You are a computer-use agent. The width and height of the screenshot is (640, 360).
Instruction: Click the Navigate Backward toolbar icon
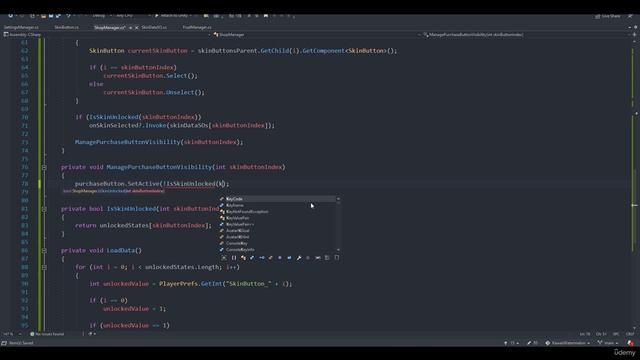pos(10,16)
